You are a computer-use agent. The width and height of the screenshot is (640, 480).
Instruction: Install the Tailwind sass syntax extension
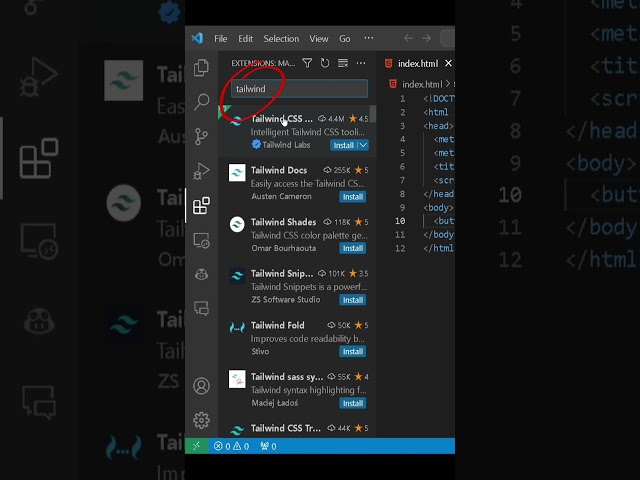pos(353,403)
